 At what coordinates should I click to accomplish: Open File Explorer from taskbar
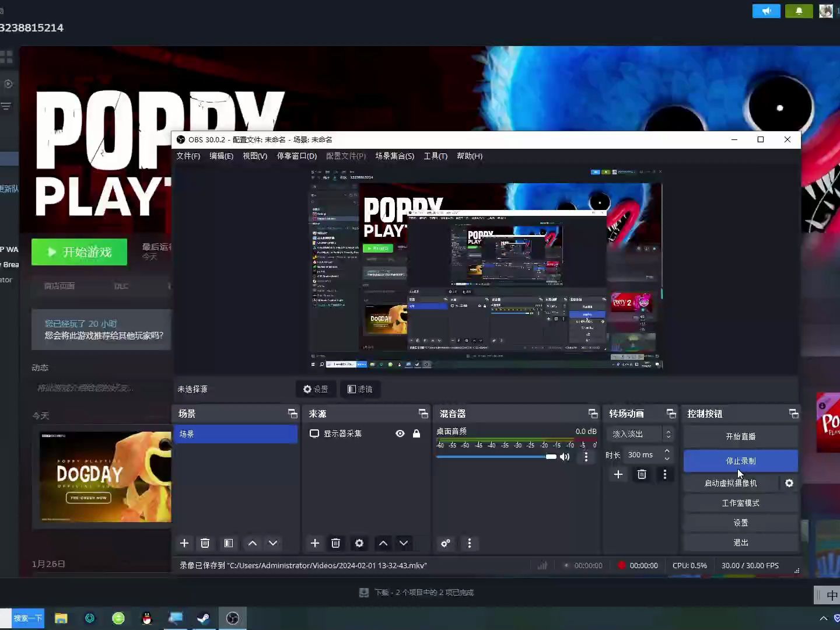point(61,618)
